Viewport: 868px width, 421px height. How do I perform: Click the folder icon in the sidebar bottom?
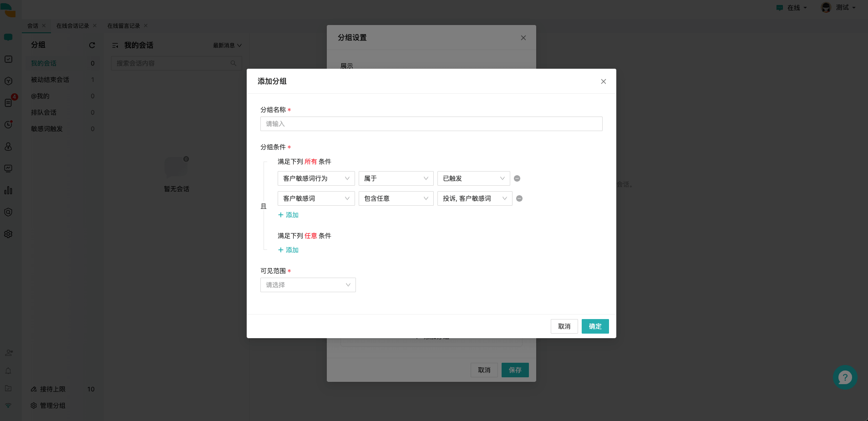click(8, 388)
